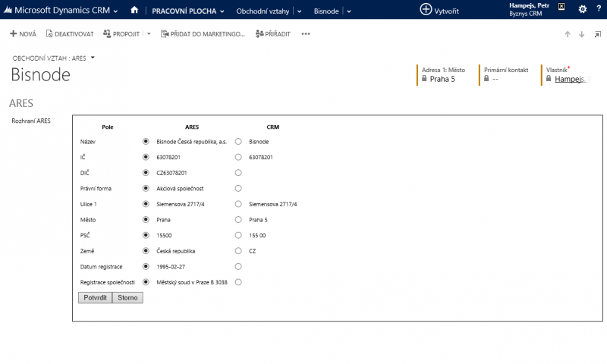Open form selector OBCHODNÍ VZTAH : ARES arrow
Viewport: 607px width, 364px height.
click(x=93, y=58)
